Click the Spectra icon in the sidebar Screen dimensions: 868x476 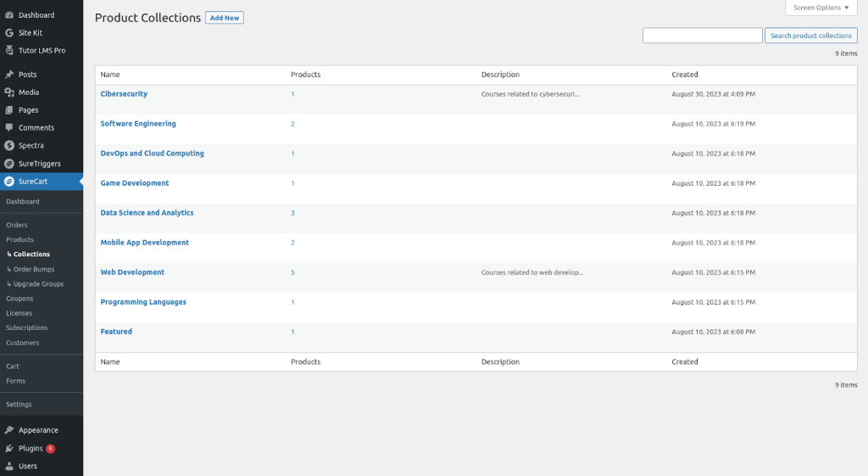pos(9,146)
